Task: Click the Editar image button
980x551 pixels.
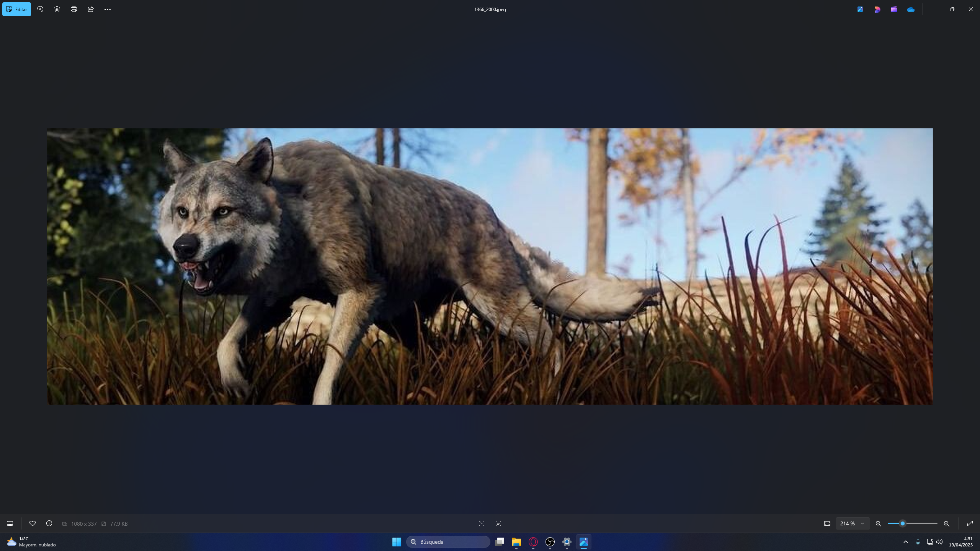Action: [16, 9]
